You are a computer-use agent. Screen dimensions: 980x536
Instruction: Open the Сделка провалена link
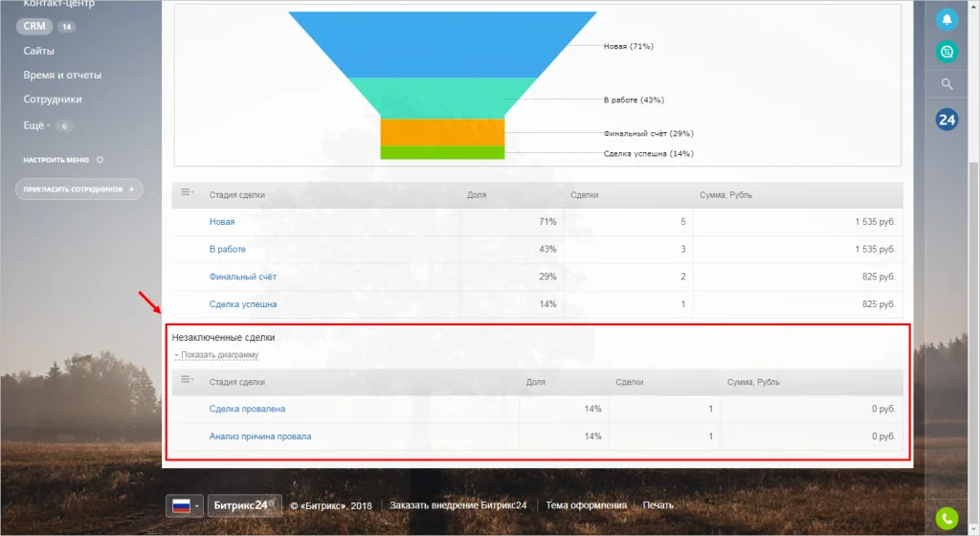coord(247,409)
